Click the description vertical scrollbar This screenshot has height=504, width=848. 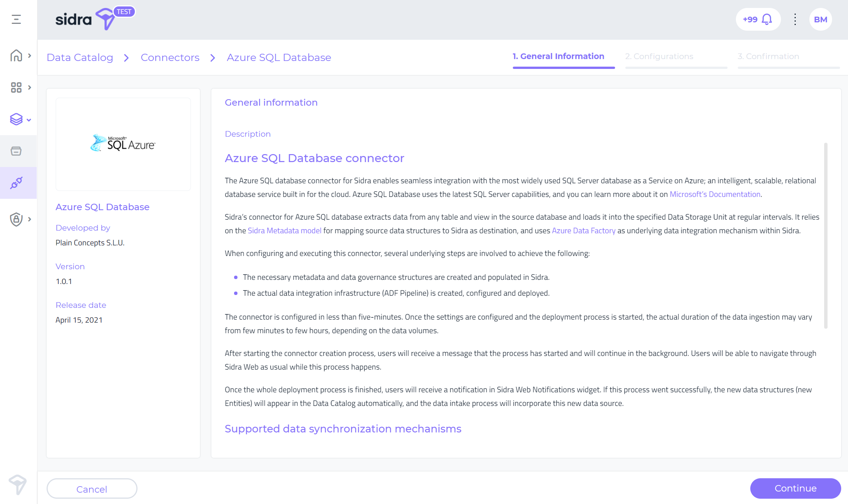pyautogui.click(x=826, y=235)
